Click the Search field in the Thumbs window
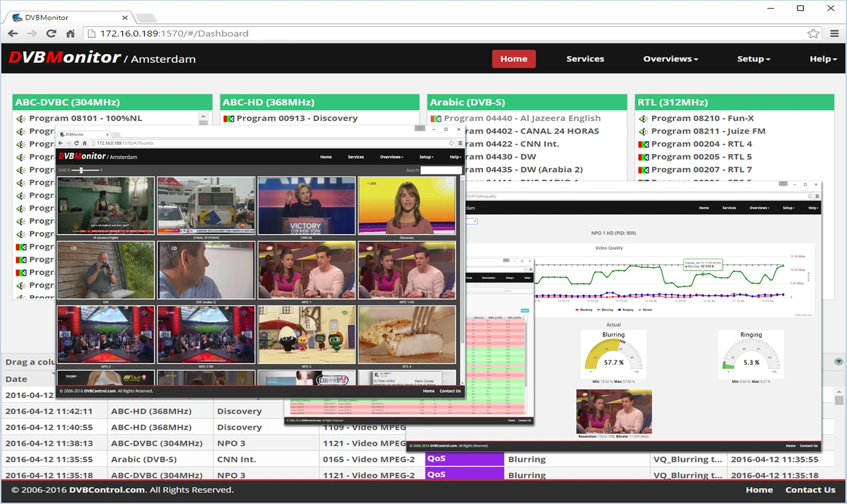This screenshot has height=504, width=847. pos(441,171)
